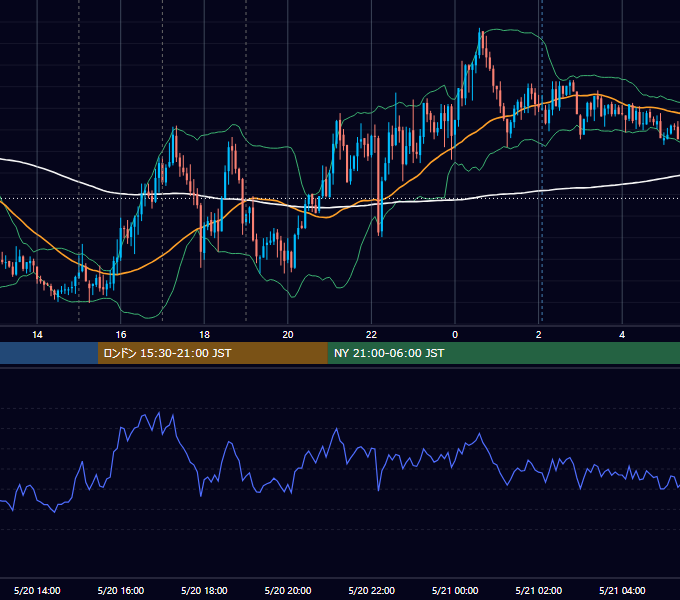Click the 20 hour label on price chart axis
The width and height of the screenshot is (680, 600).
[x=288, y=335]
